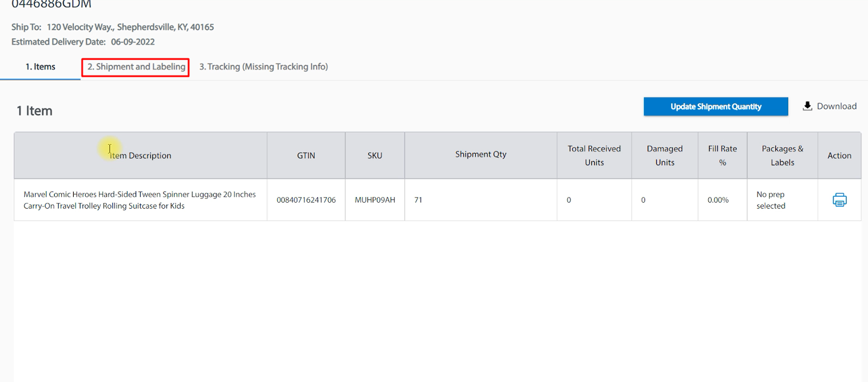Screen dimensions: 868x382
Task: Open Tracking (Missing Tracking Info) tab
Action: pos(264,67)
